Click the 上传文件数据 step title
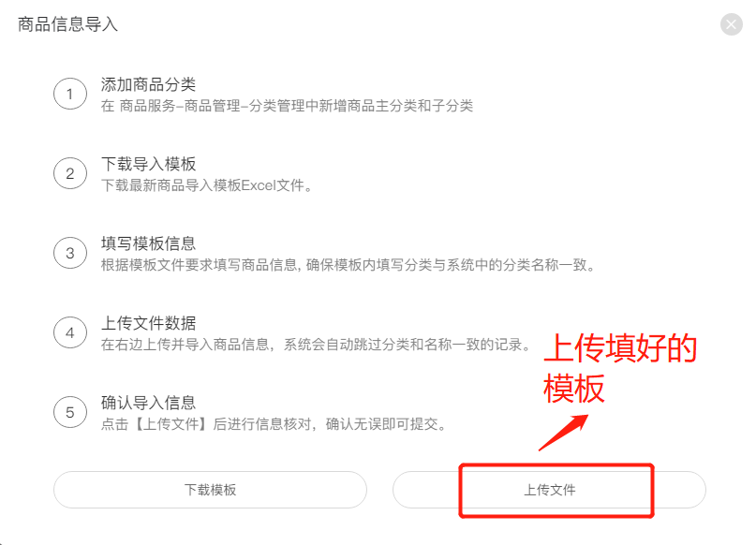 (x=148, y=323)
